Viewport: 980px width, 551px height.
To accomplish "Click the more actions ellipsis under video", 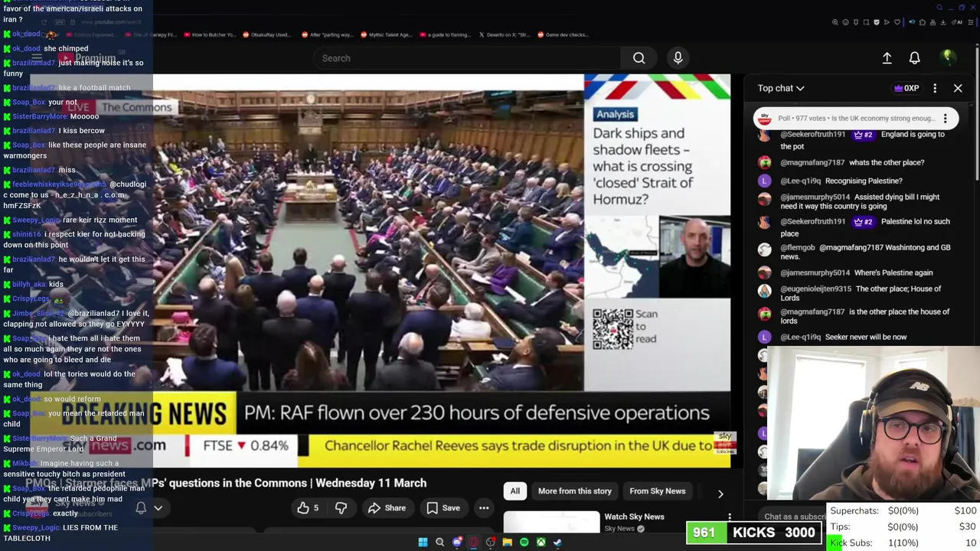I will (x=484, y=508).
